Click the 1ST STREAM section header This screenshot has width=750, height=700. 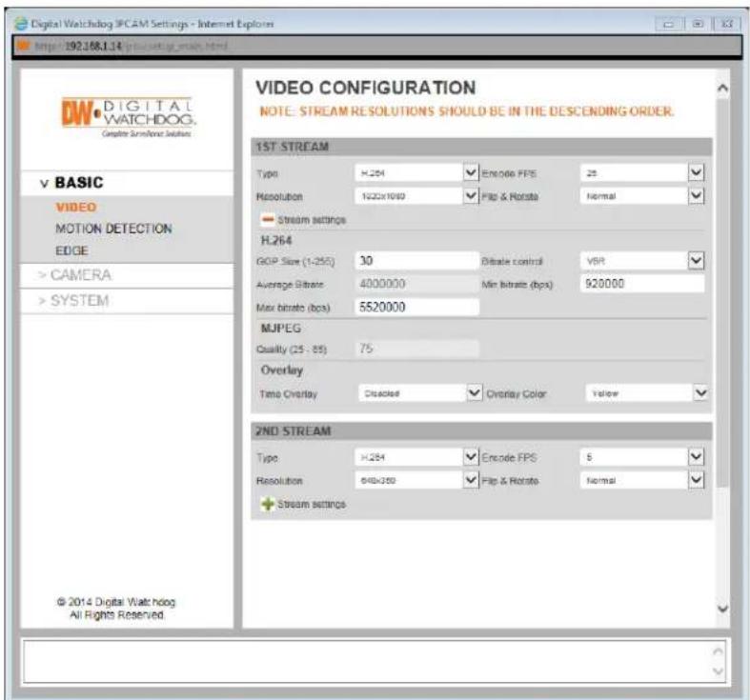(x=481, y=147)
